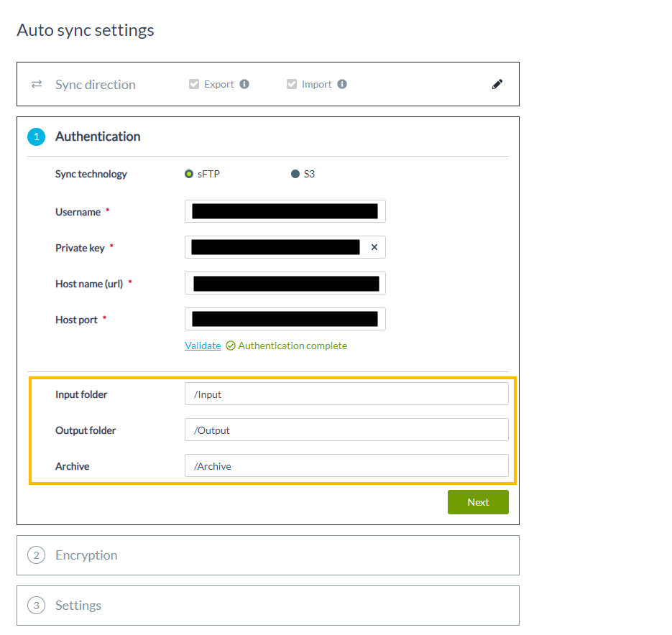Viewport: 672px width, 635px height.
Task: Expand the Settings step section
Action: (268, 606)
